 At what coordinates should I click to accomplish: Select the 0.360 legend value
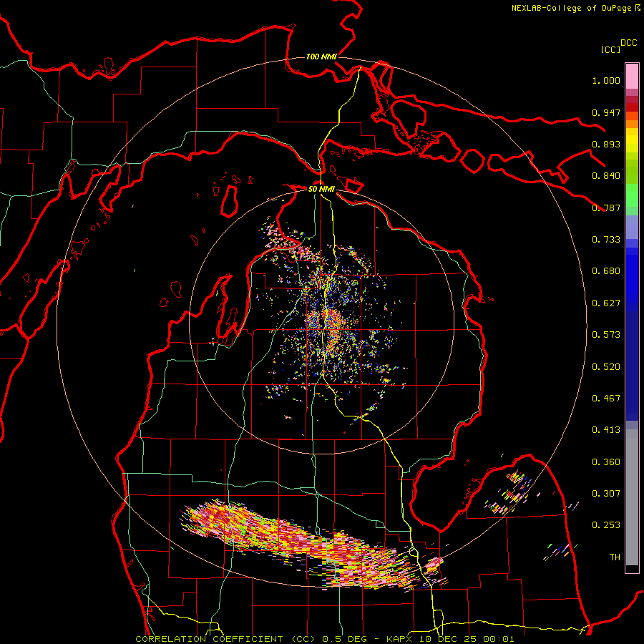pyautogui.click(x=606, y=462)
